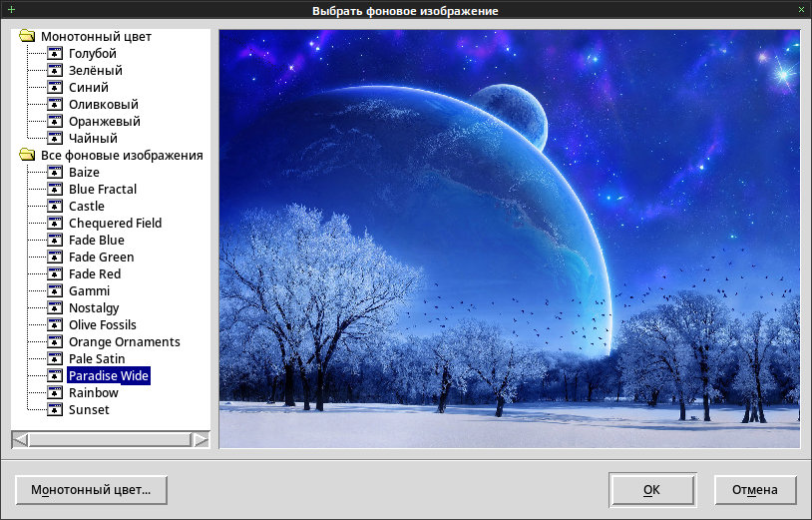Select the Baize background
The width and height of the screenshot is (812, 520).
(x=84, y=172)
